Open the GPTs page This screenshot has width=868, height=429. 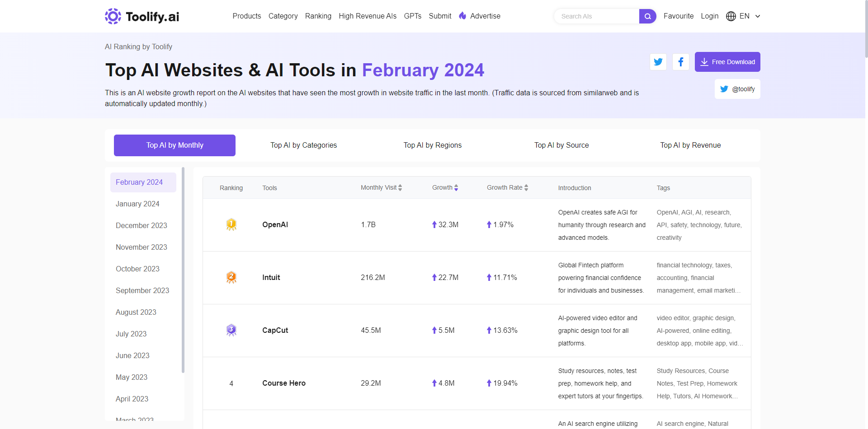[x=413, y=16]
